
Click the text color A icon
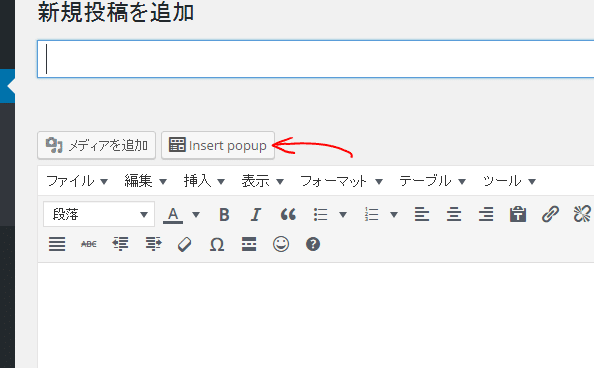click(x=173, y=215)
